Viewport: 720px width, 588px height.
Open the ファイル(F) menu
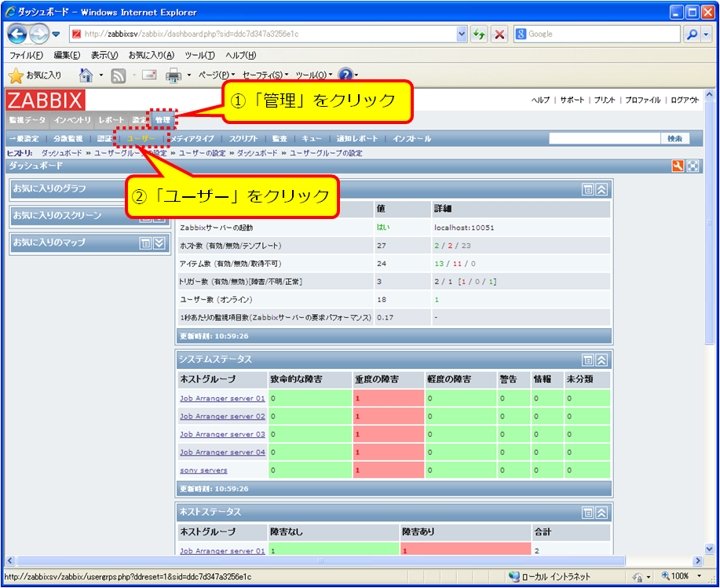[x=26, y=55]
